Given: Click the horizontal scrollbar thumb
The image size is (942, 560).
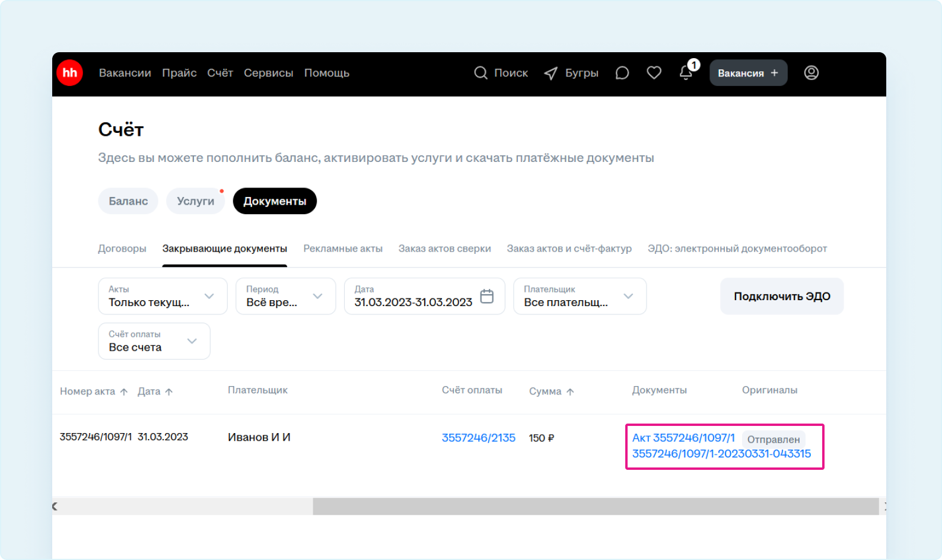Looking at the screenshot, I should tap(596, 506).
